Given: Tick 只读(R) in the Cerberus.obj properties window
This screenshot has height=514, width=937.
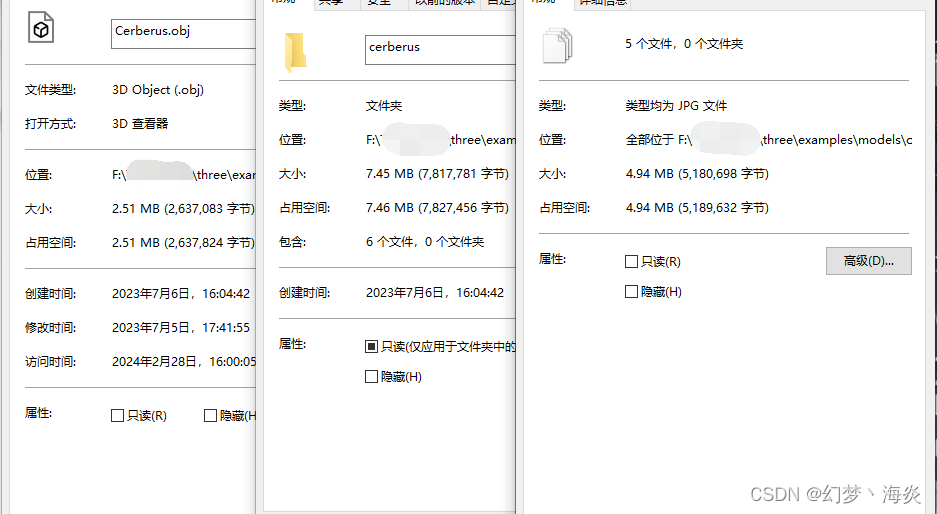Looking at the screenshot, I should tap(118, 415).
